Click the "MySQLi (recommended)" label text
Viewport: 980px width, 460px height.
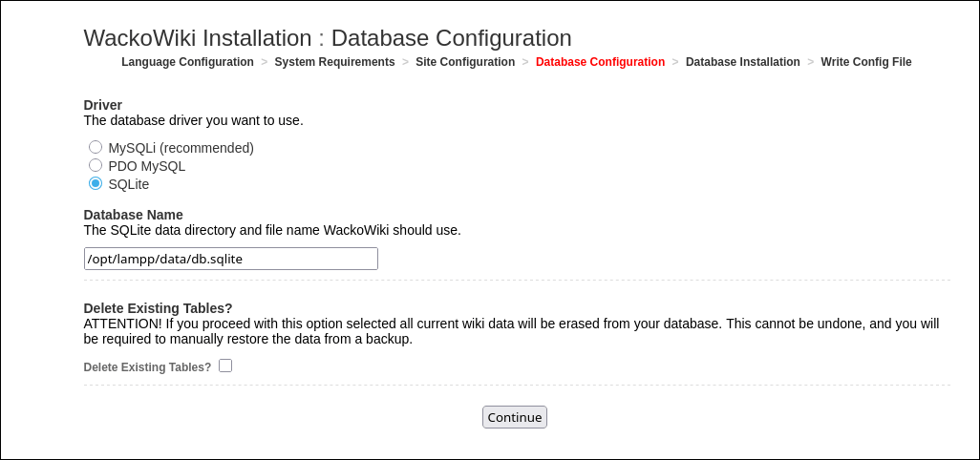[x=181, y=148]
